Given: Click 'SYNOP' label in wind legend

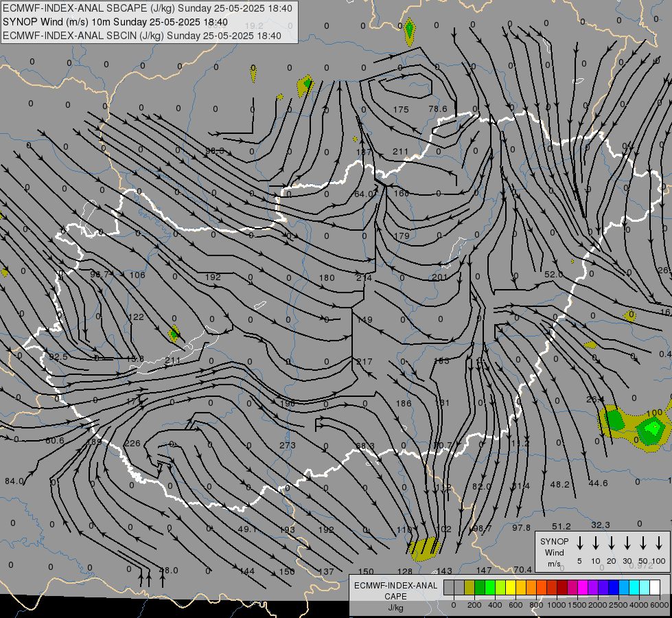Looking at the screenshot, I should pyautogui.click(x=554, y=542).
